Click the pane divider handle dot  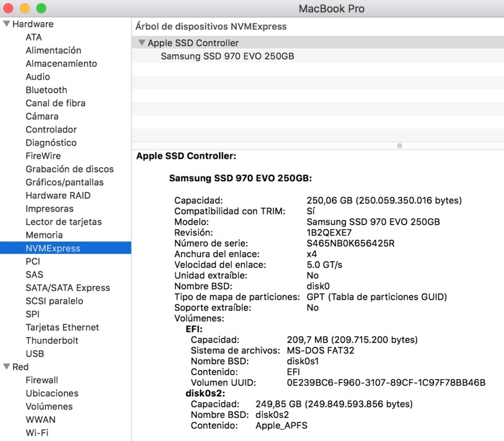point(400,146)
